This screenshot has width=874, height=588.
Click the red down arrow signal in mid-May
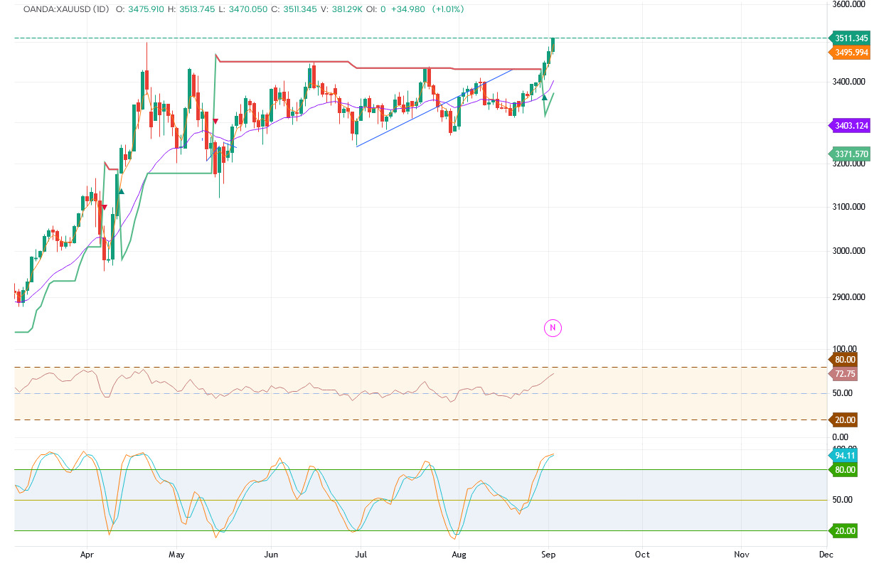[x=215, y=122]
